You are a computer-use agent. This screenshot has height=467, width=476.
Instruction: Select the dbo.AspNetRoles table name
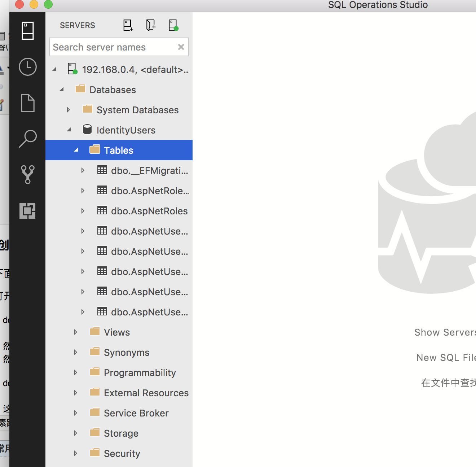pos(149,211)
